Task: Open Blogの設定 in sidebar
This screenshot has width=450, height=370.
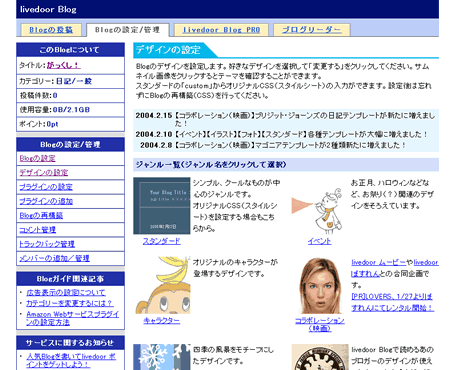Action: [37, 158]
